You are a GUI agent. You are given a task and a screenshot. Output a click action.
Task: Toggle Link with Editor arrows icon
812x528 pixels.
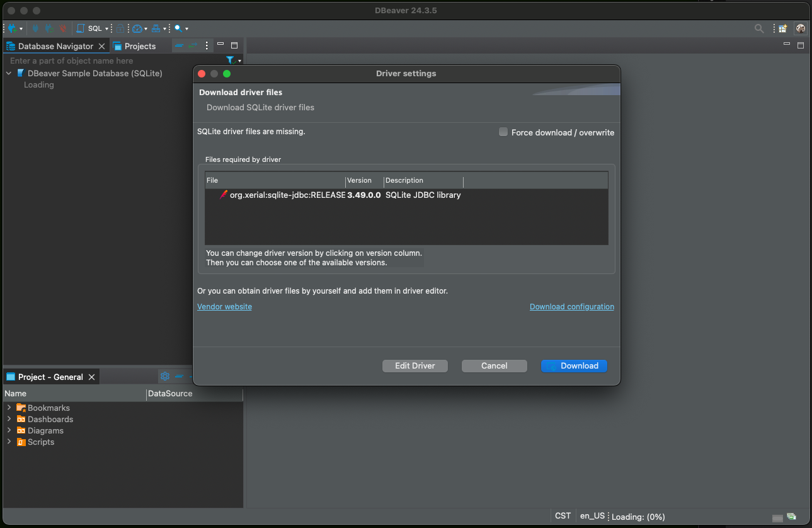pos(192,45)
